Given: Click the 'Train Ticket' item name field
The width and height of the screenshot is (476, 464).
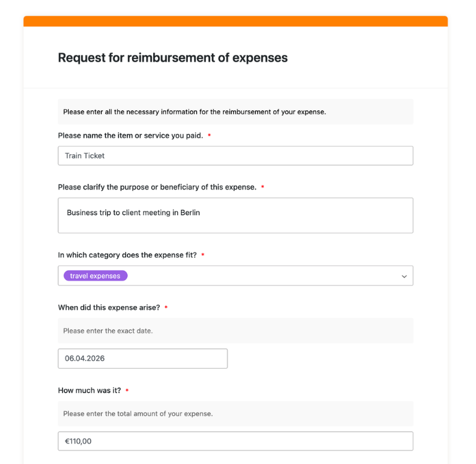Looking at the screenshot, I should point(236,155).
